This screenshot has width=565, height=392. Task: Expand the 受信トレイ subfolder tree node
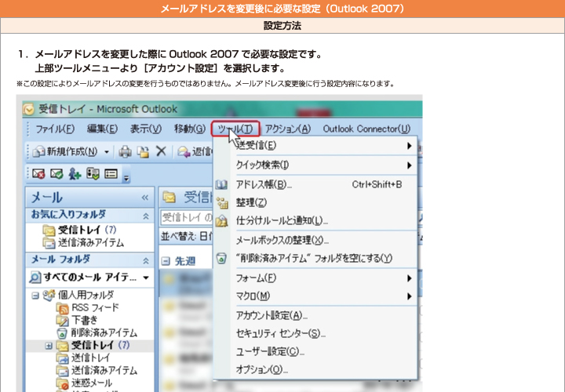tap(49, 346)
